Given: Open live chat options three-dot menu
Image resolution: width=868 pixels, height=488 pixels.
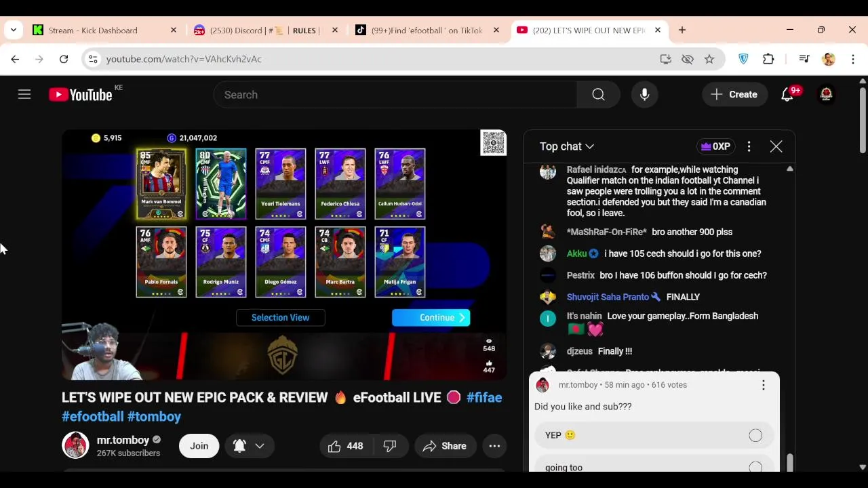Looking at the screenshot, I should pos(749,146).
